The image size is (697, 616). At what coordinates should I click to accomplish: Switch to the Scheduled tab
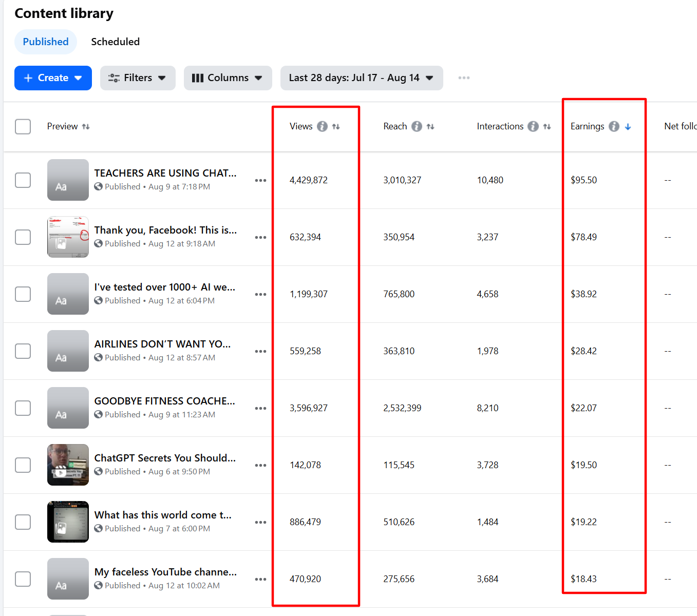point(115,42)
